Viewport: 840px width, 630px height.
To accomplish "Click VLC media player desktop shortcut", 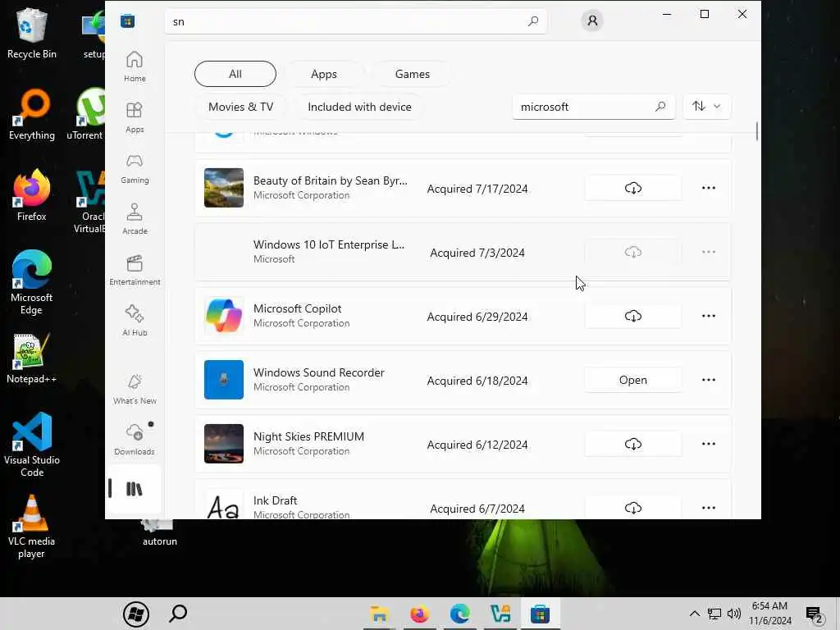I will [32, 527].
